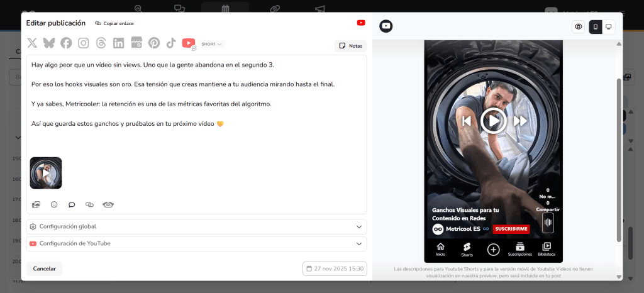Click the Copiar enlace link

(114, 23)
